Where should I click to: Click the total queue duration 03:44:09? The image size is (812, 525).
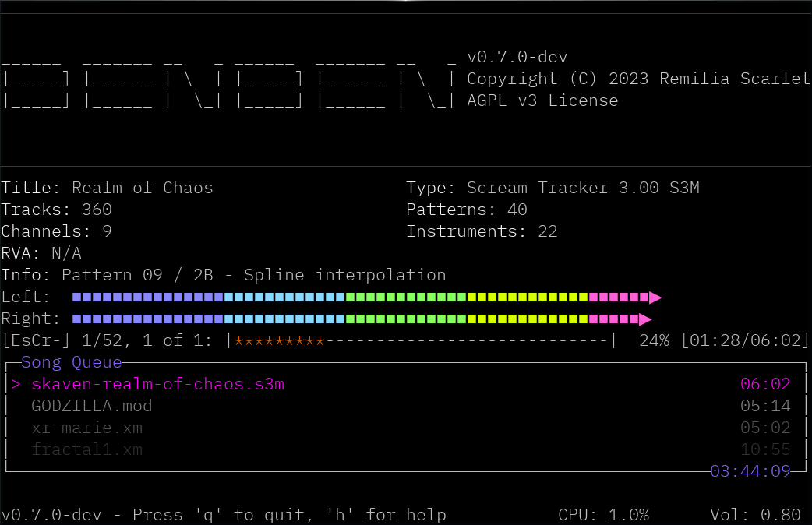coord(750,471)
